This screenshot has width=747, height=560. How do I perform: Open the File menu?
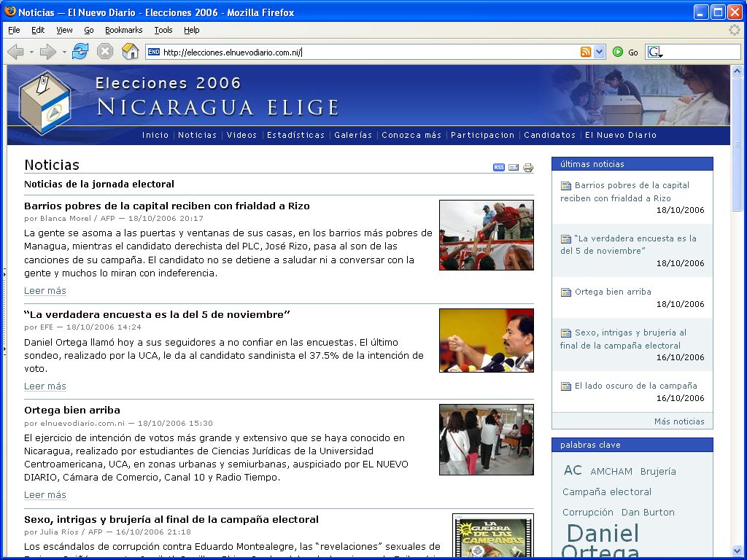pyautogui.click(x=14, y=30)
